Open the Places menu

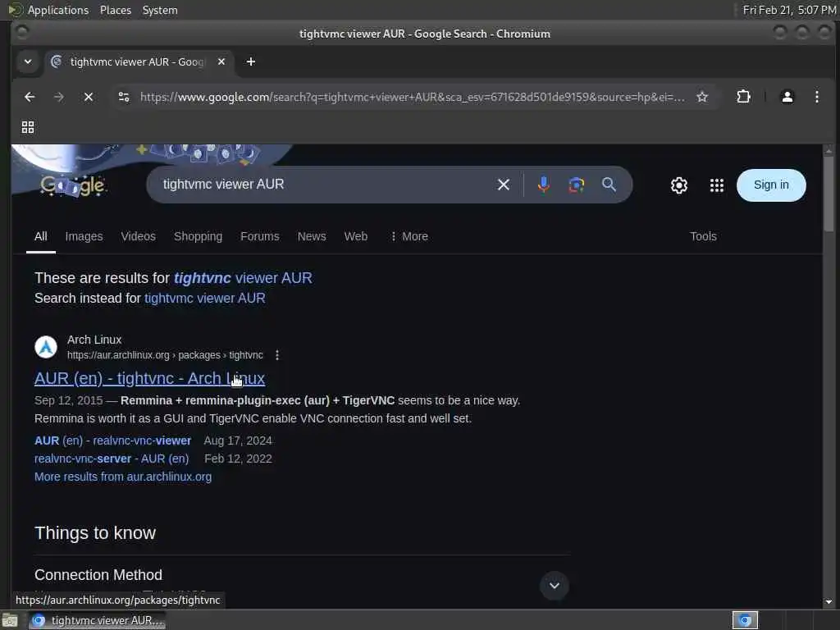tap(115, 10)
